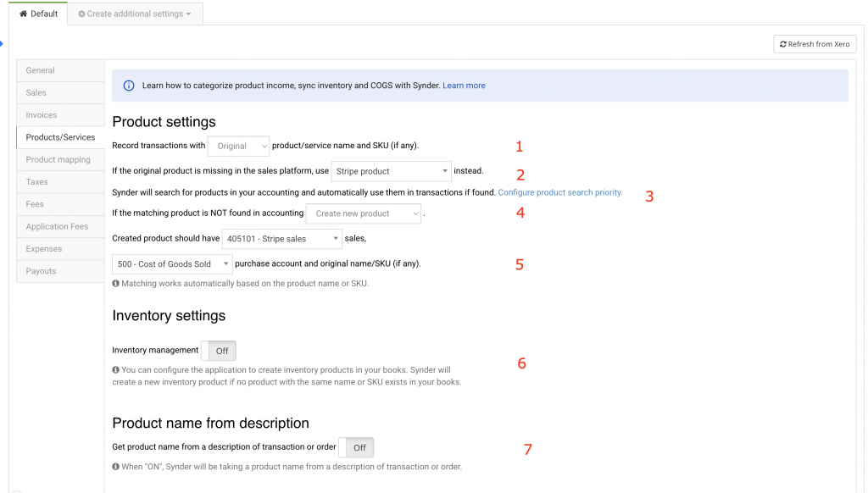Go to the Payouts settings section
The image size is (868, 493).
(41, 271)
